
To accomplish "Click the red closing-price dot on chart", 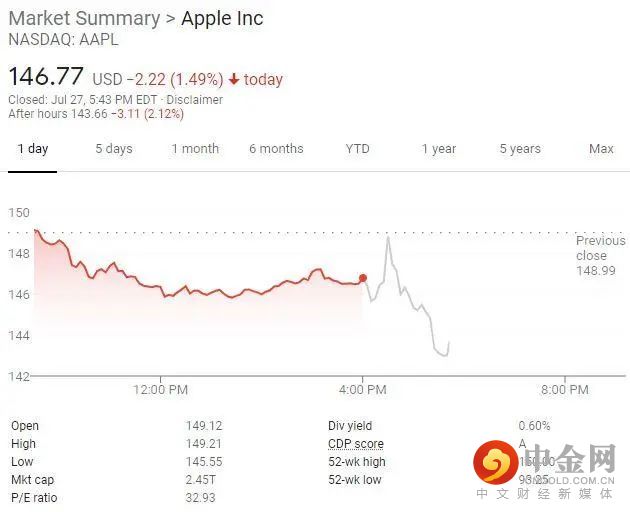I will (362, 278).
